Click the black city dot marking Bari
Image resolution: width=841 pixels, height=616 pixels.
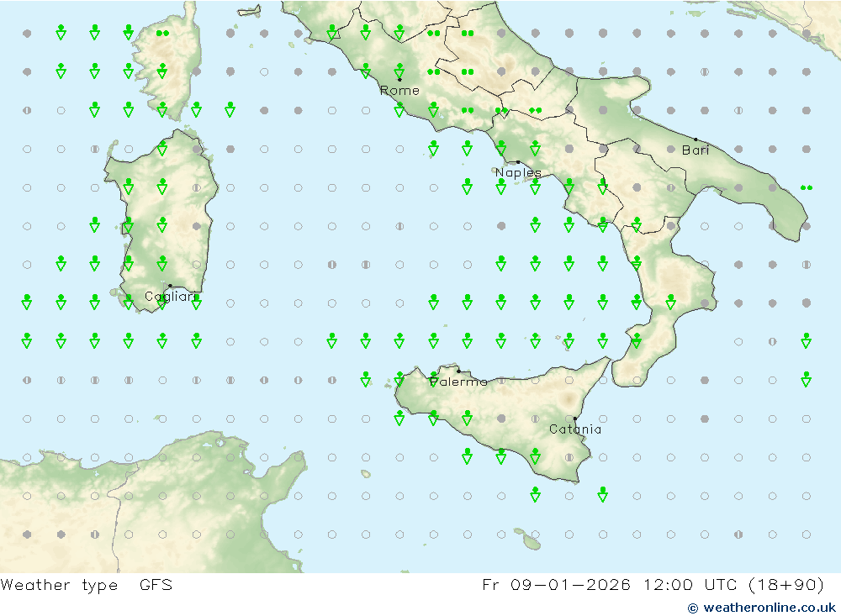point(696,140)
